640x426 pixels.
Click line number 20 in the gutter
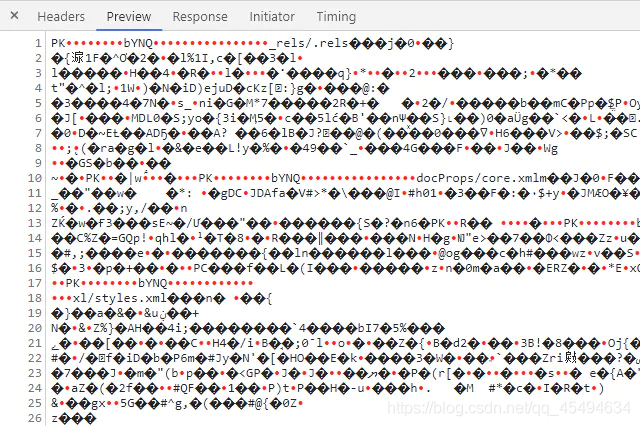[x=35, y=328]
